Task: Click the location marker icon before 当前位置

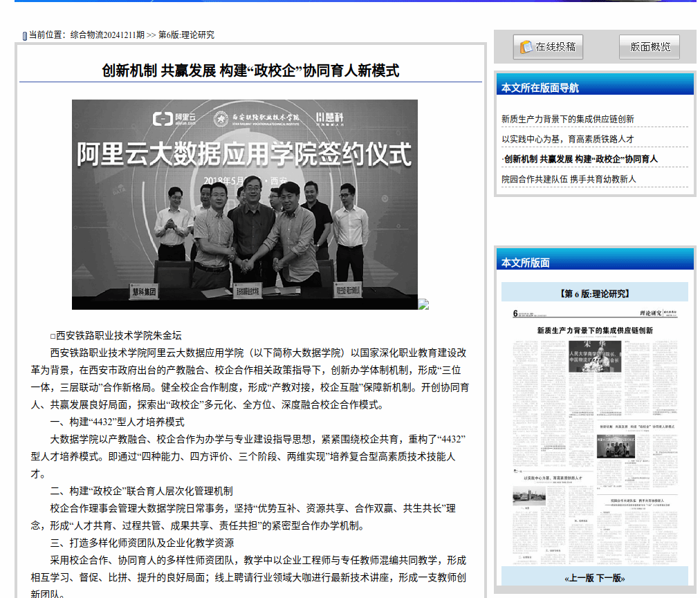Action: 24,35
